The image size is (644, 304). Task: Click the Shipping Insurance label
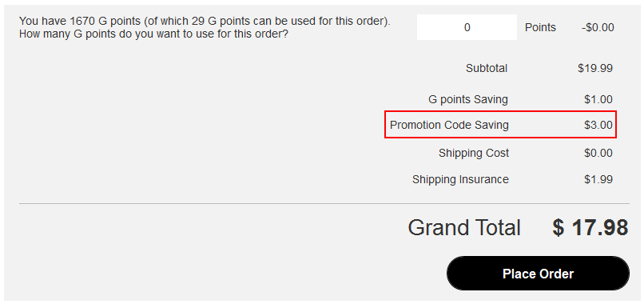460,180
